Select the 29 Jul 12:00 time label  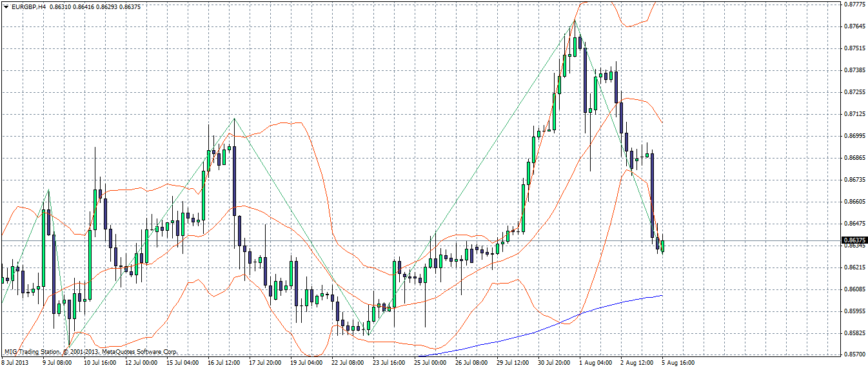(514, 363)
